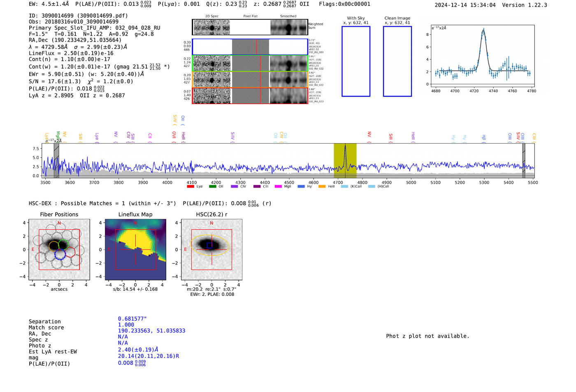Click the gray hatched band near 3540

pos(56,161)
